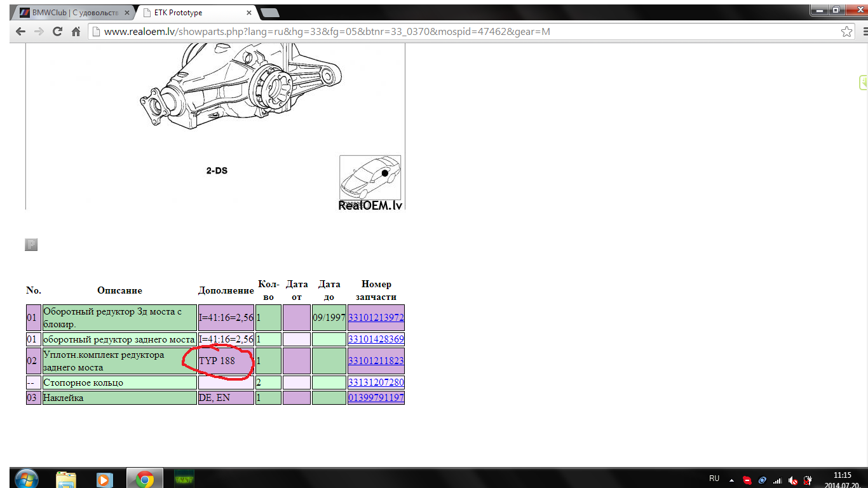Open part number 33101213972 link
Viewport: 868px width, 488px height.
pyautogui.click(x=376, y=318)
